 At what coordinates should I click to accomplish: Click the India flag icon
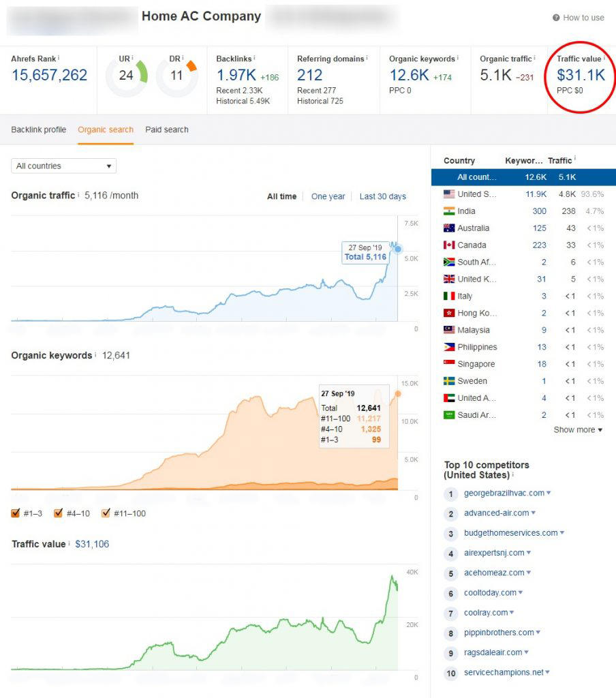point(449,211)
